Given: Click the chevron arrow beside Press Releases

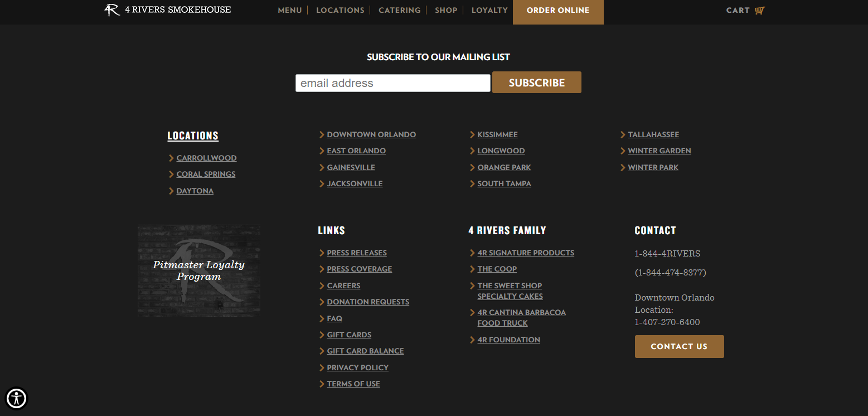Looking at the screenshot, I should [x=322, y=253].
